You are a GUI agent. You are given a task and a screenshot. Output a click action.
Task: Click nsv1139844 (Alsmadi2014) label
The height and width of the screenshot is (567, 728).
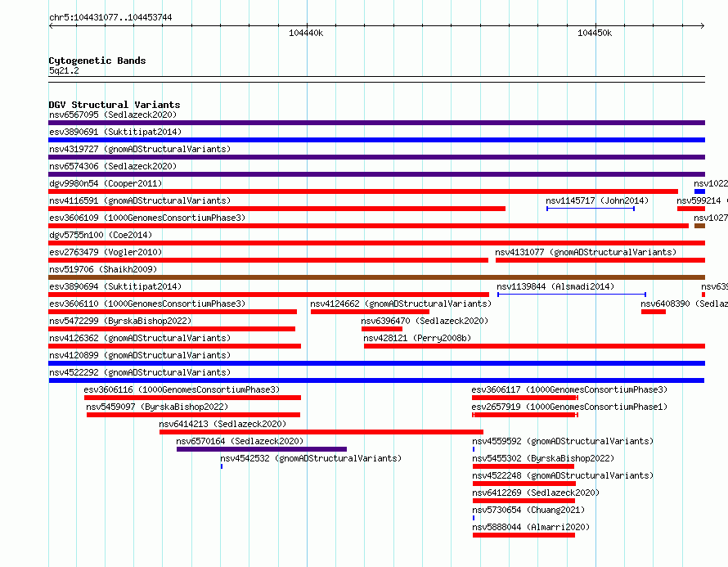click(x=555, y=286)
